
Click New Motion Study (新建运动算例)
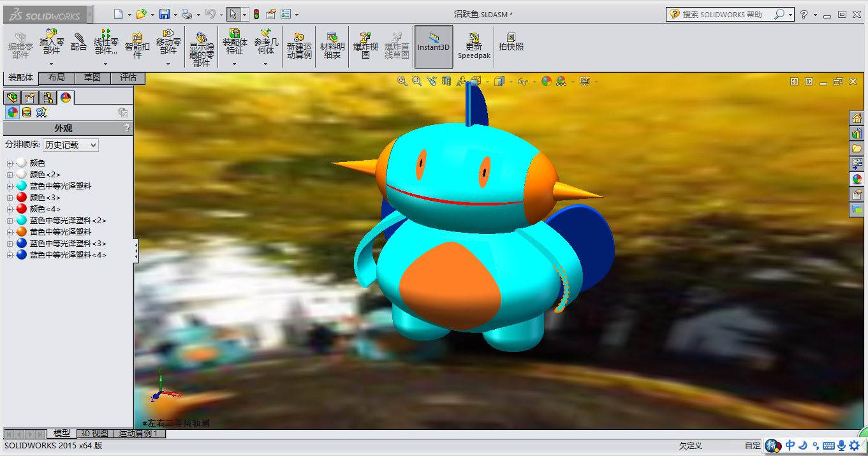coord(299,45)
